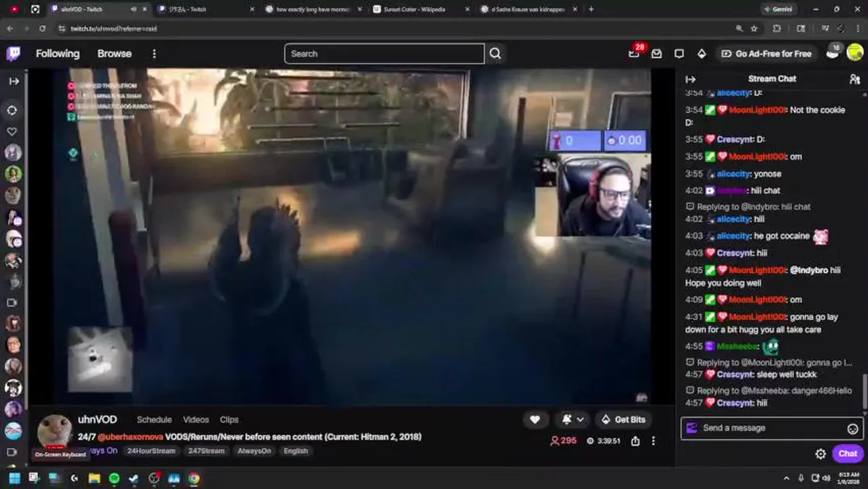
Task: Open the taskbar clock and date
Action: (x=848, y=478)
